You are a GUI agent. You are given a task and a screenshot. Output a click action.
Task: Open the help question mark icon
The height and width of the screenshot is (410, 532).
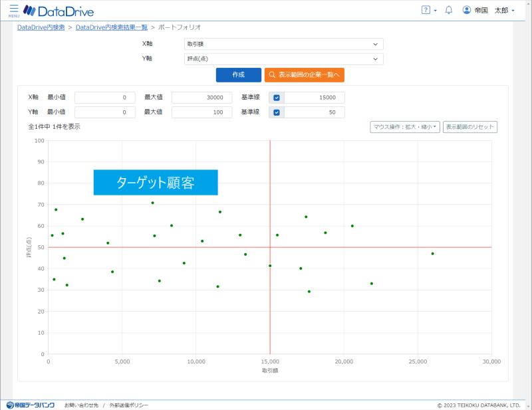point(426,10)
